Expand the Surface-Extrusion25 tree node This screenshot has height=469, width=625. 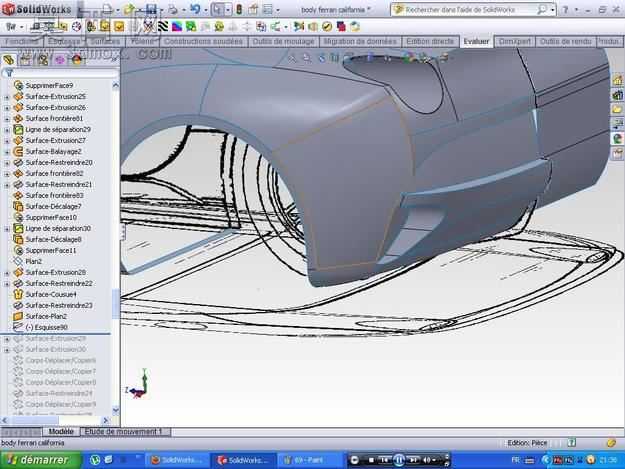[7, 97]
